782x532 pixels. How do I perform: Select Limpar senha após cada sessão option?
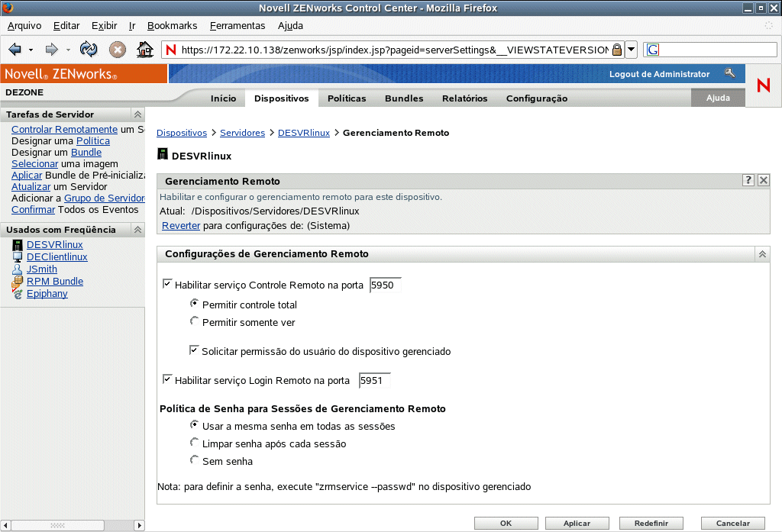[195, 442]
